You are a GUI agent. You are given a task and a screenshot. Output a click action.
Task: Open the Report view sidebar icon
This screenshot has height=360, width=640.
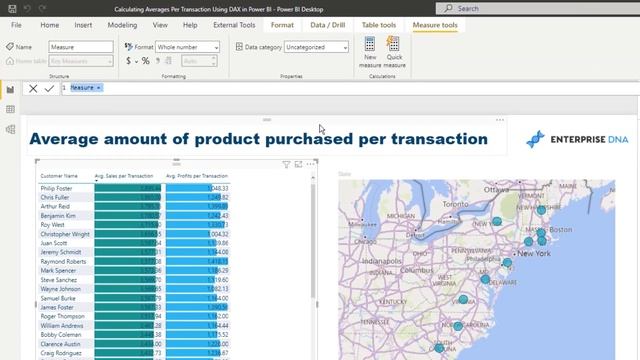pyautogui.click(x=10, y=90)
